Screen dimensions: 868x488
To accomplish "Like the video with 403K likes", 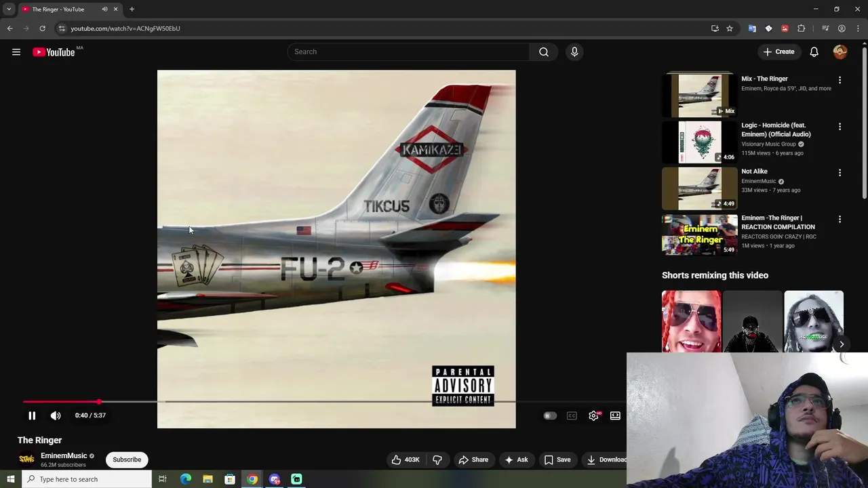I will (x=406, y=460).
